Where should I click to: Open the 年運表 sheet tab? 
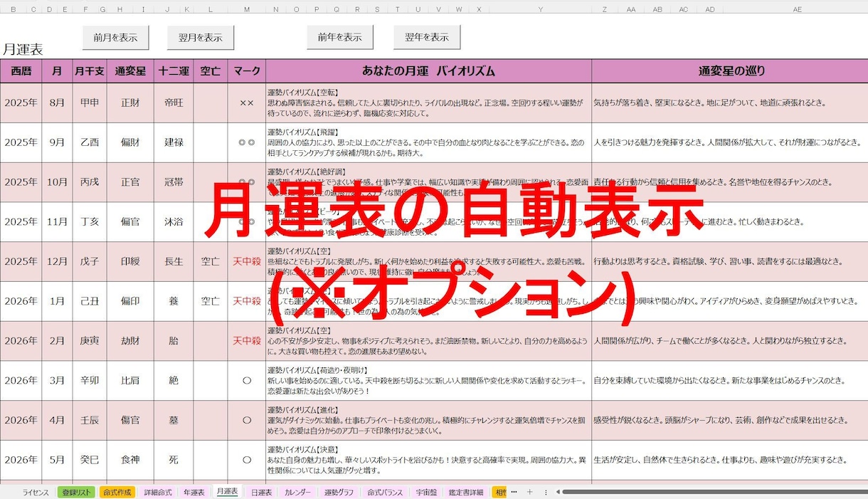194,492
